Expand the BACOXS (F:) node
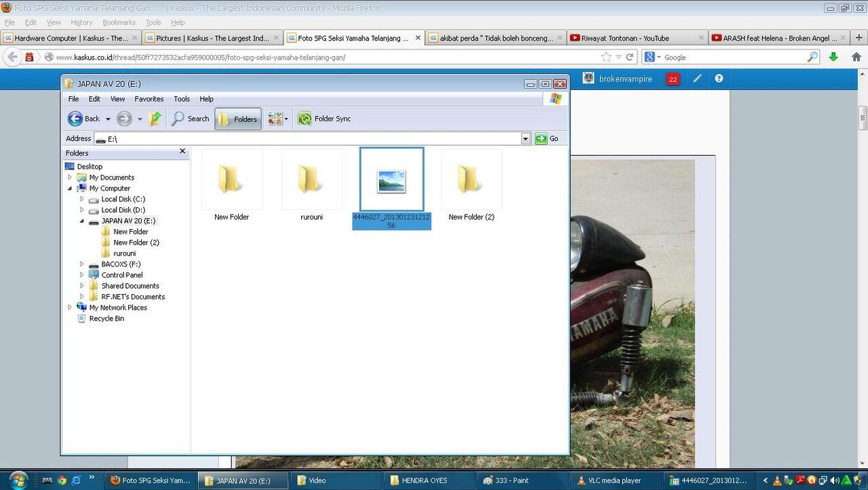 pos(81,264)
